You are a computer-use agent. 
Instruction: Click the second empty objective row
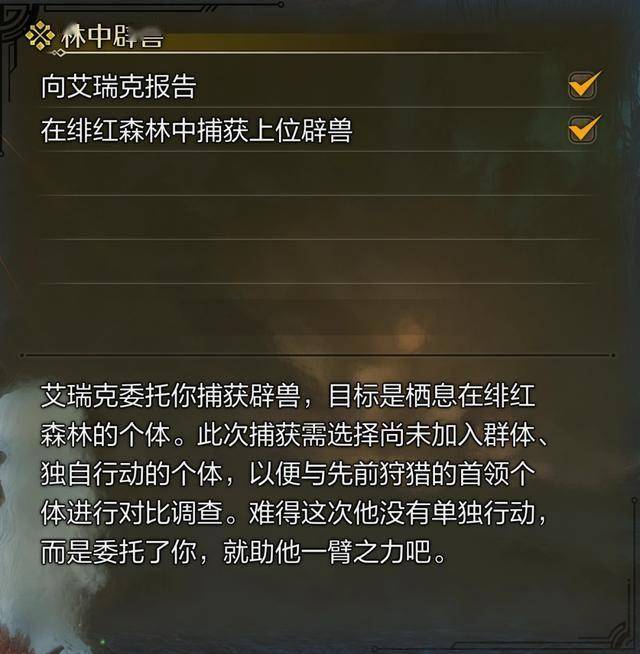click(x=317, y=217)
